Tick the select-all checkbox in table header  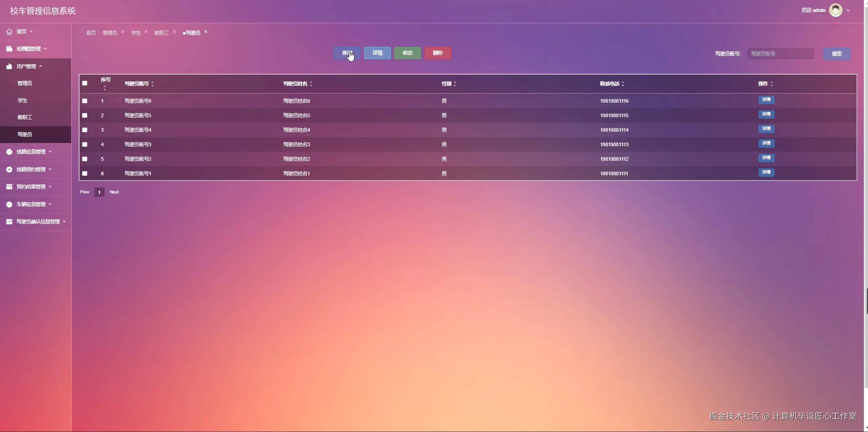[85, 83]
